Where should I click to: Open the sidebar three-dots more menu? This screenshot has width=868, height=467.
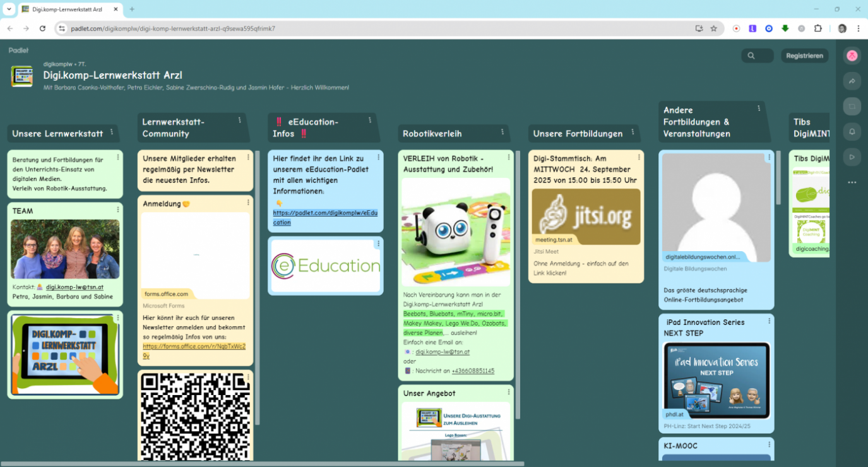click(x=852, y=182)
